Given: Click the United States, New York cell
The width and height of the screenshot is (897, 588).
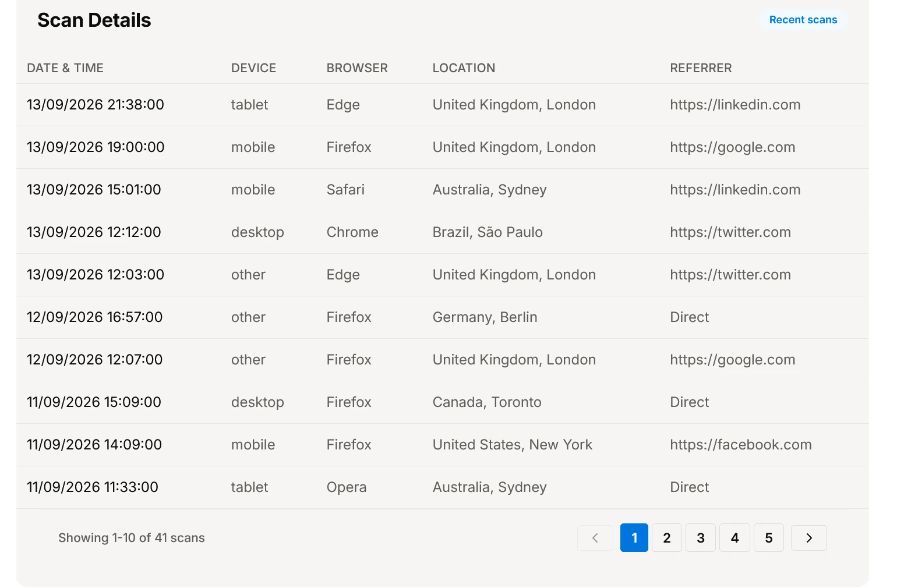Looking at the screenshot, I should [x=513, y=445].
